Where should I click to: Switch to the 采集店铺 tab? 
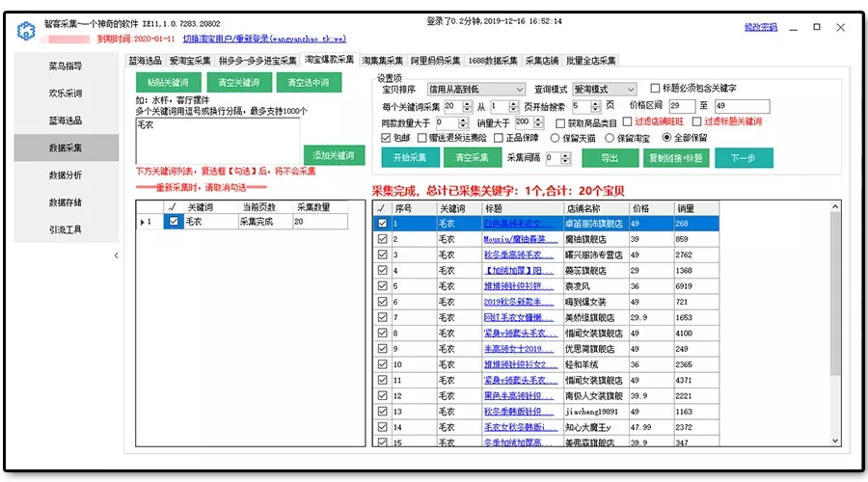coord(542,61)
